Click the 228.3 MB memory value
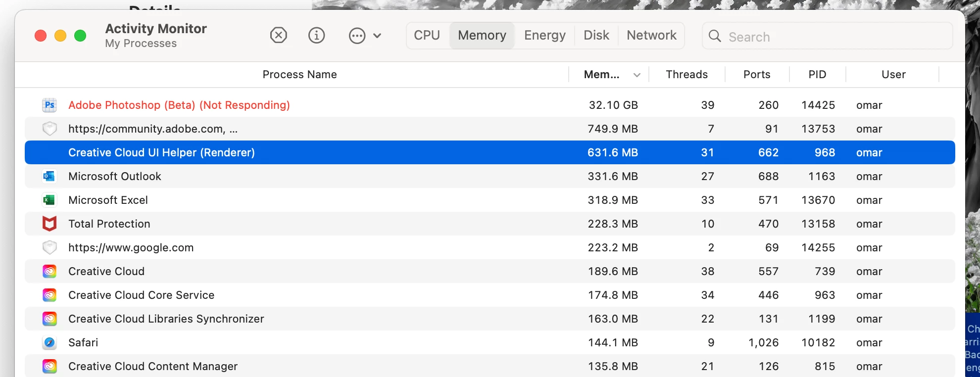 pyautogui.click(x=613, y=224)
